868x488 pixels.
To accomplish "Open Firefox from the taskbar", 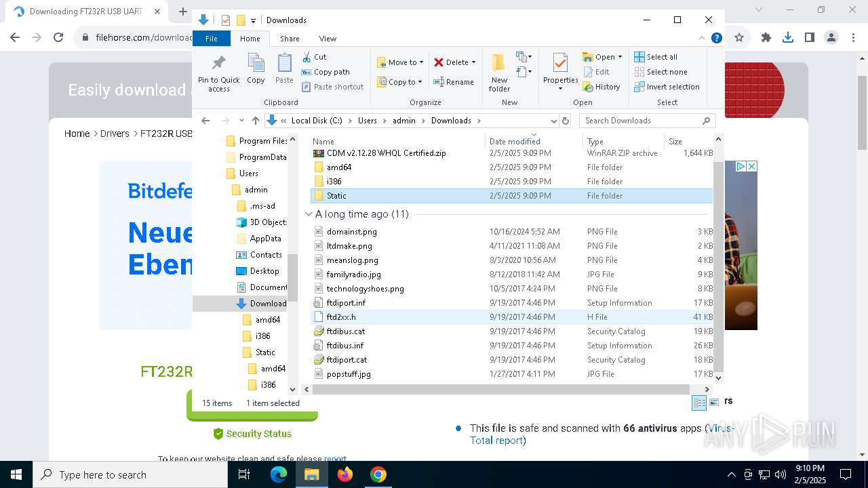I will [x=345, y=474].
